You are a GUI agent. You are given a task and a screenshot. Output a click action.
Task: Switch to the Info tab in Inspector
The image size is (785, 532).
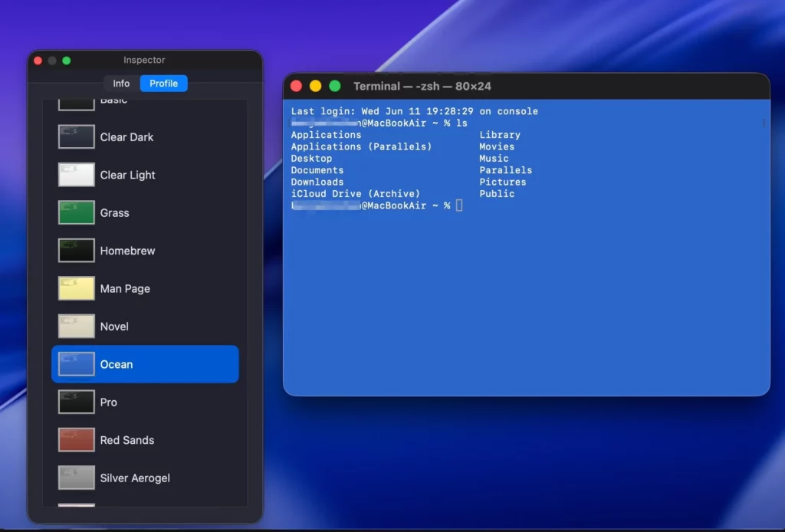tap(121, 84)
